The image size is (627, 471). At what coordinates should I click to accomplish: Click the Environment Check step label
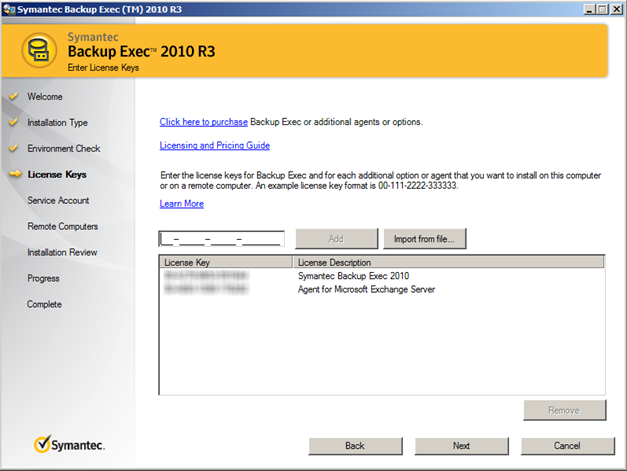pyautogui.click(x=64, y=148)
